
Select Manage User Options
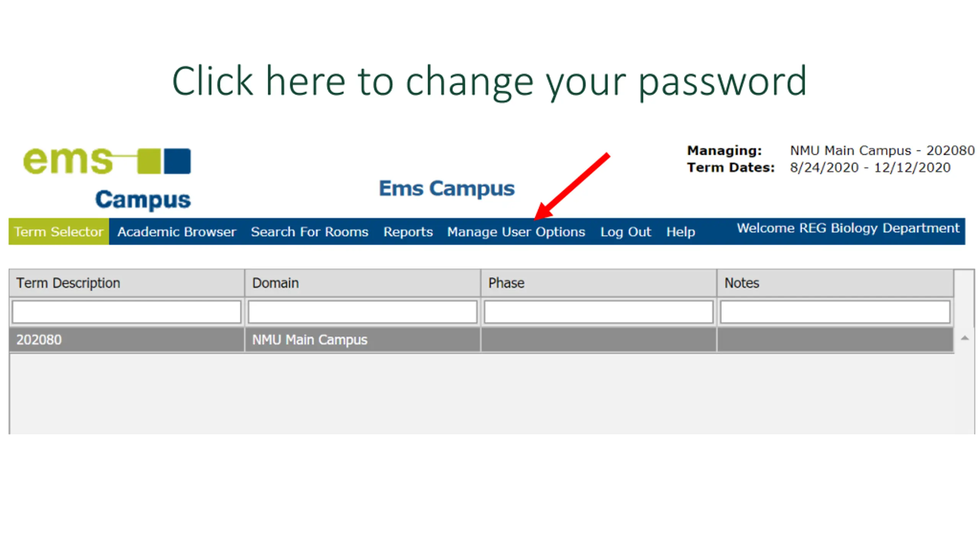pos(516,232)
